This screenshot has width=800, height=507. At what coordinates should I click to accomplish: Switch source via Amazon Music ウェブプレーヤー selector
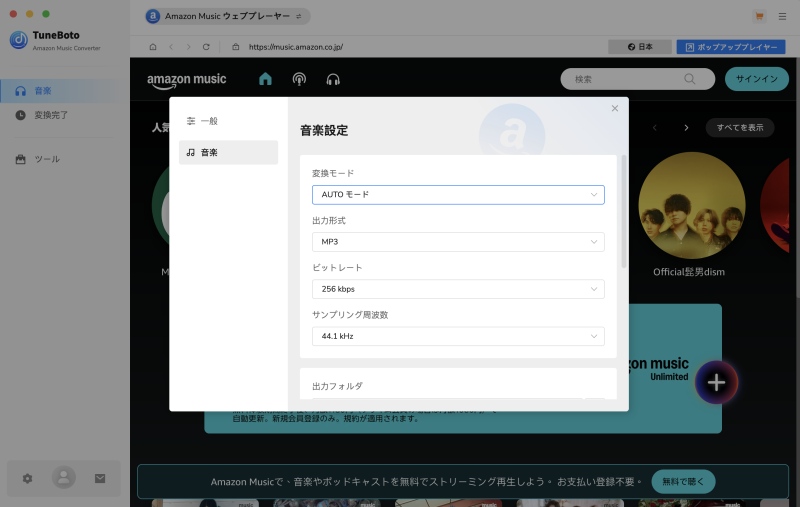(x=227, y=16)
